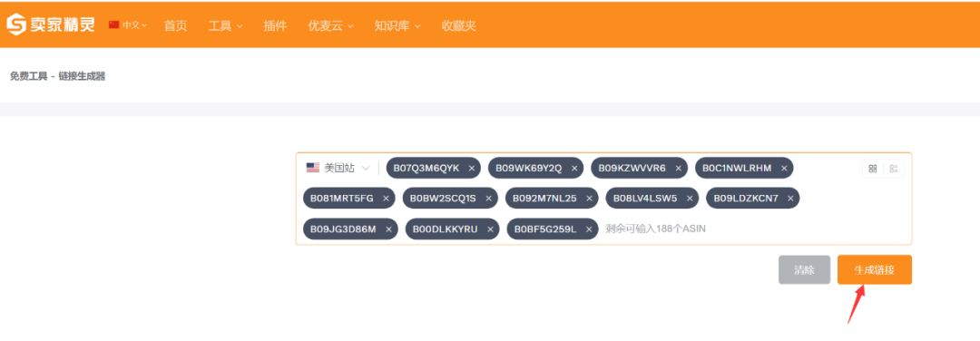Open the 中文 language dropdown
The image size is (980, 341).
pos(128,25)
